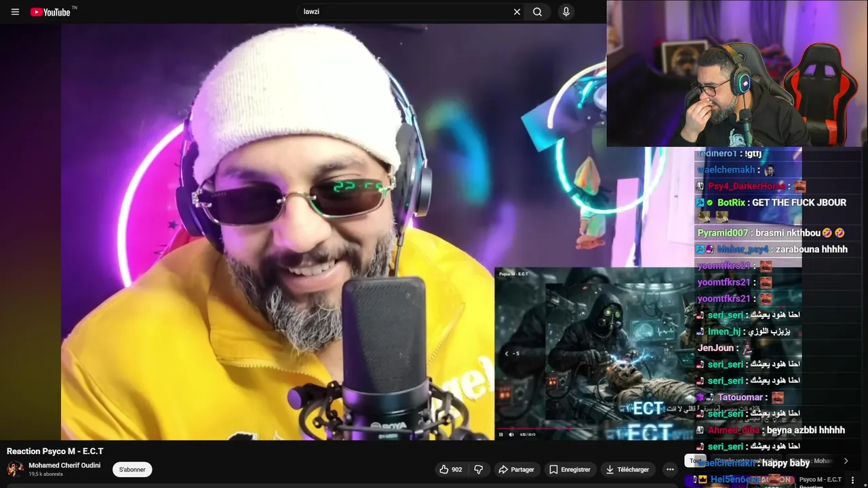Screen dimensions: 868x488
Task: Open the options menu of the suggested video
Action: tap(852, 481)
